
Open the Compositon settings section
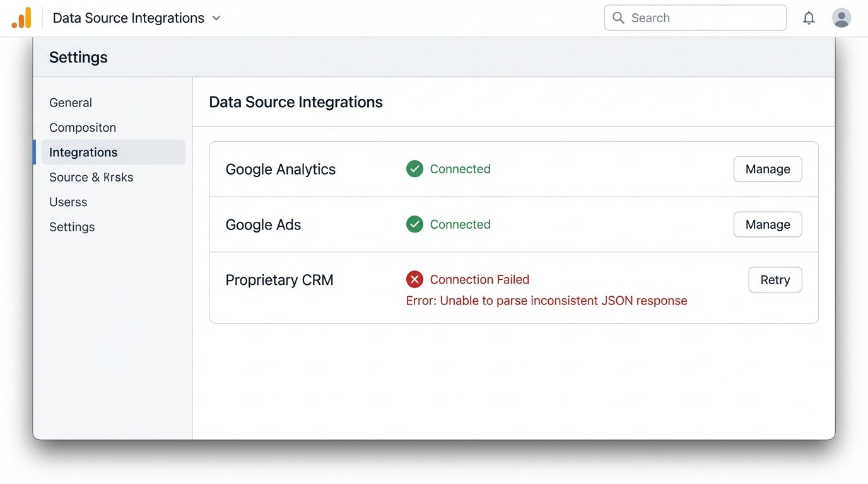[x=83, y=127]
